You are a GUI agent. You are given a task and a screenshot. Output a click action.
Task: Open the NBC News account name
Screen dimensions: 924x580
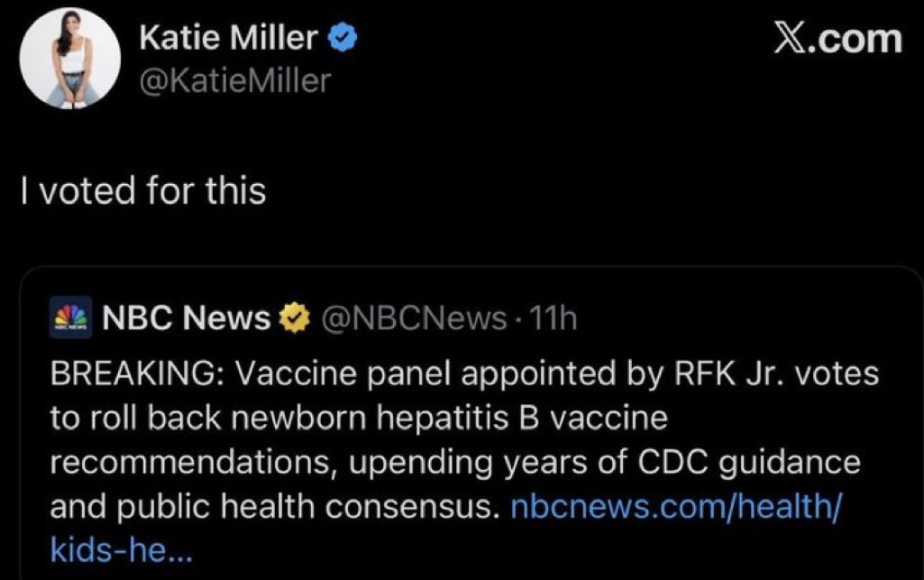click(x=187, y=318)
